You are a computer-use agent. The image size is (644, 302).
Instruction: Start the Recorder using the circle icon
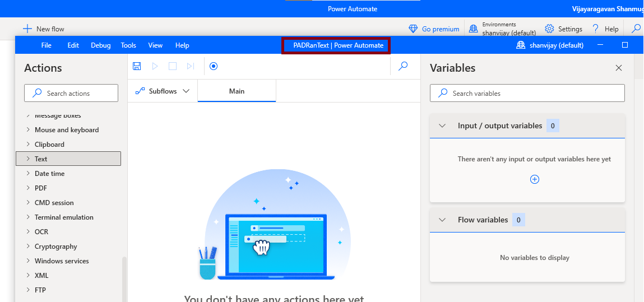coord(214,66)
